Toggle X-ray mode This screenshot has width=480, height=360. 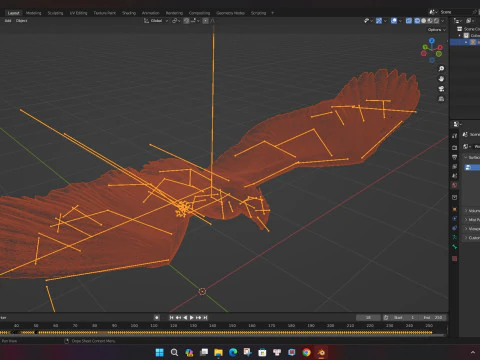[409, 21]
